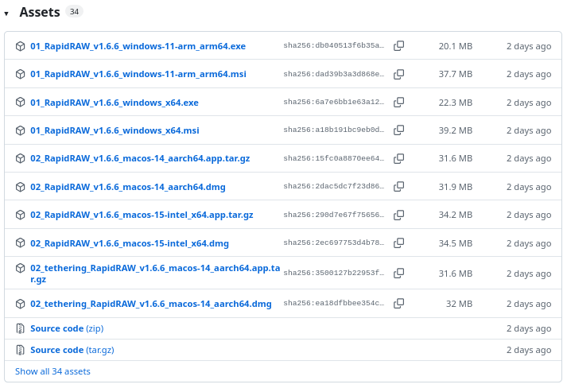Click hash text sha256:2ec697753d4b78

[333, 243]
